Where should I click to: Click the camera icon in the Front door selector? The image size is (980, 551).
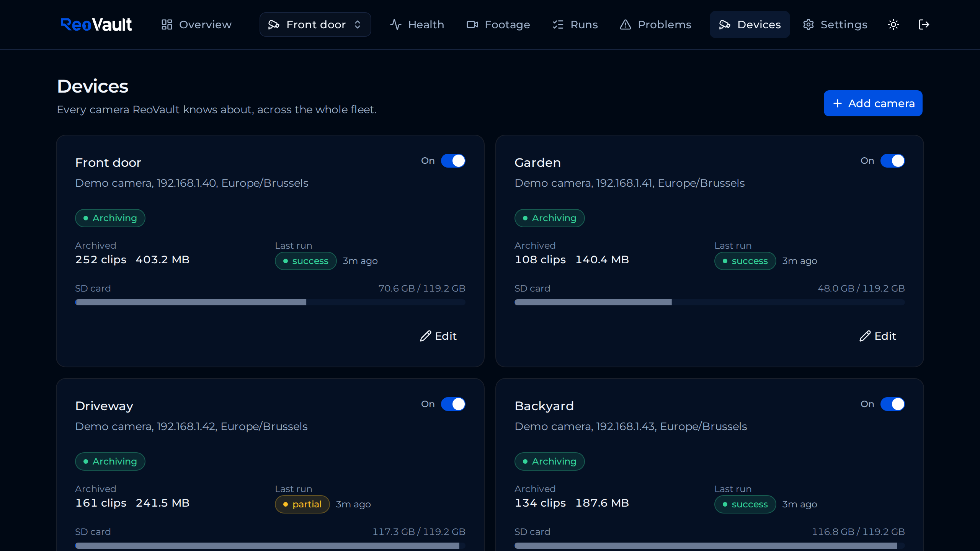273,24
